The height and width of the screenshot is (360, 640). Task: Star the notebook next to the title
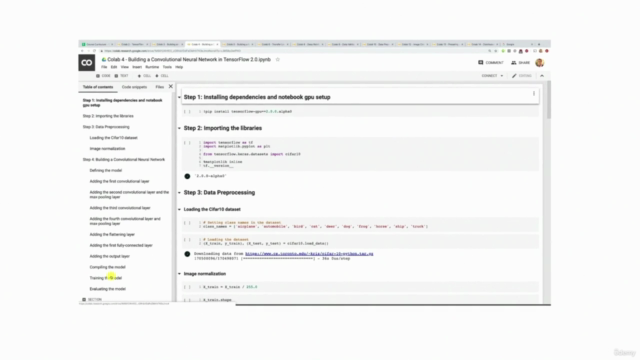pyautogui.click(x=278, y=60)
